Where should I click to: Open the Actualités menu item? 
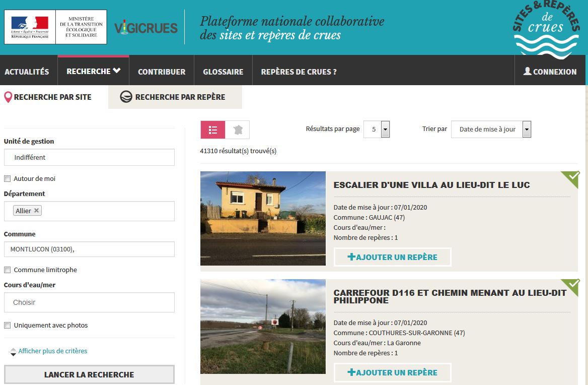(27, 71)
